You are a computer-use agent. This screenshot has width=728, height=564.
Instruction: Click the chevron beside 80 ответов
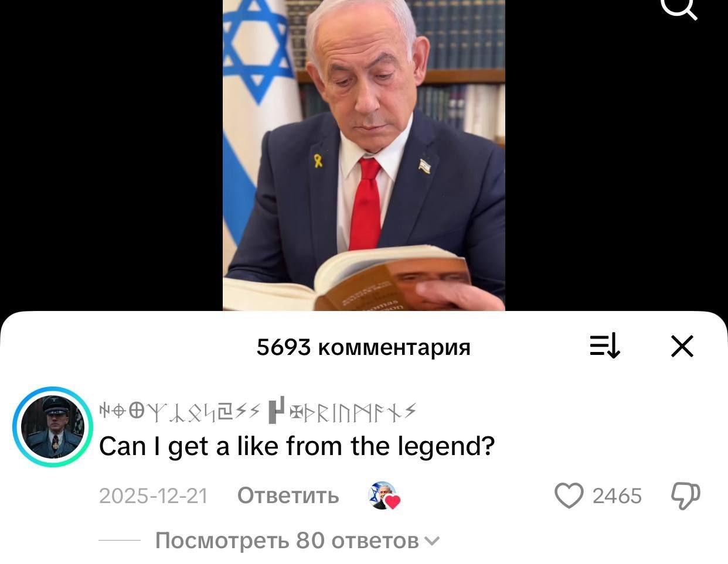pyautogui.click(x=431, y=541)
